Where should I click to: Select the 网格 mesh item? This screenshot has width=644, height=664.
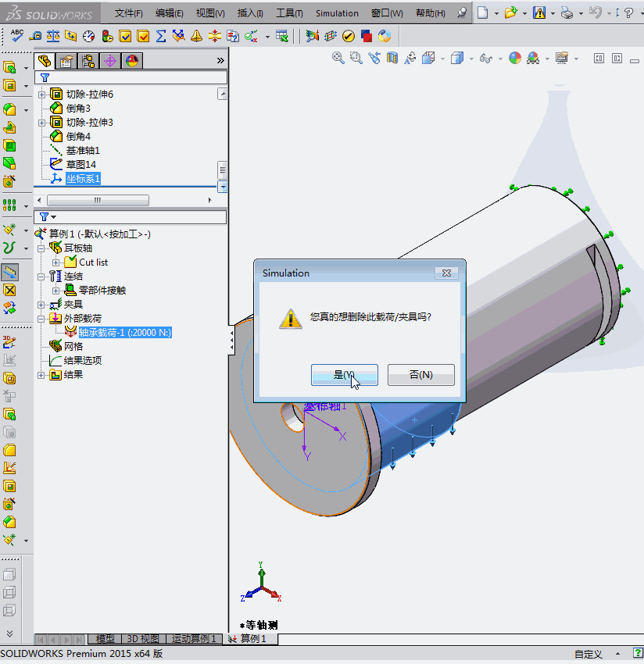click(x=73, y=347)
